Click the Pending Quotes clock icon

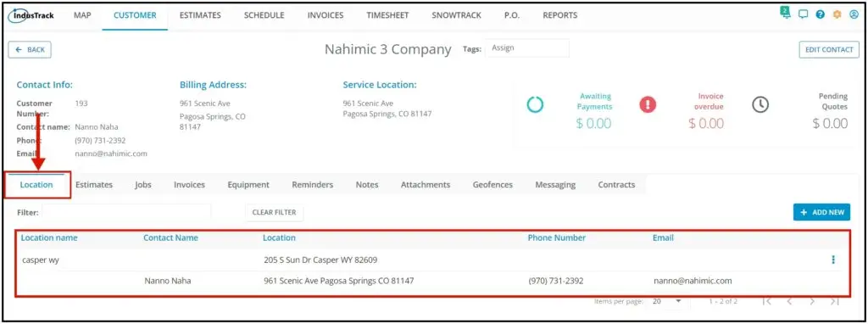tap(760, 104)
